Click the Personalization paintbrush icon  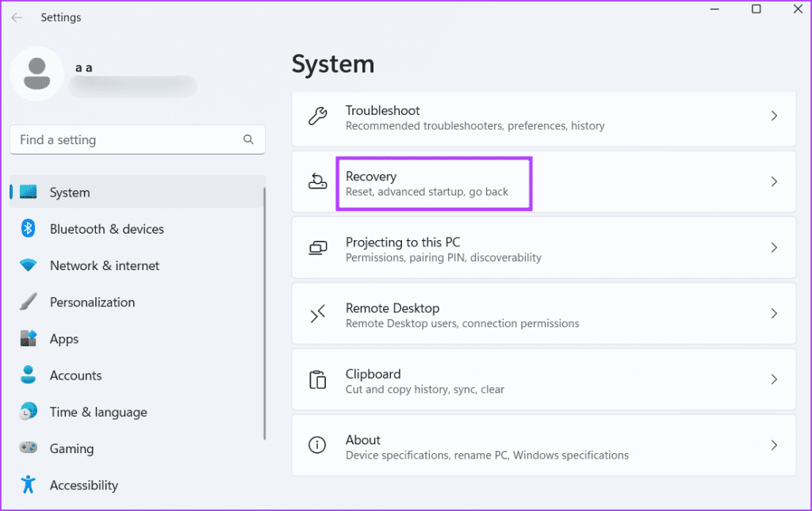[29, 303]
